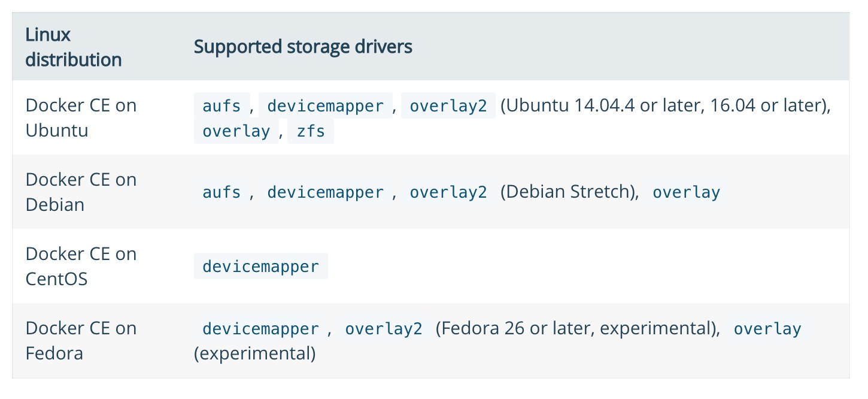Click devicemapper code tag in Ubuntu row

click(325, 106)
